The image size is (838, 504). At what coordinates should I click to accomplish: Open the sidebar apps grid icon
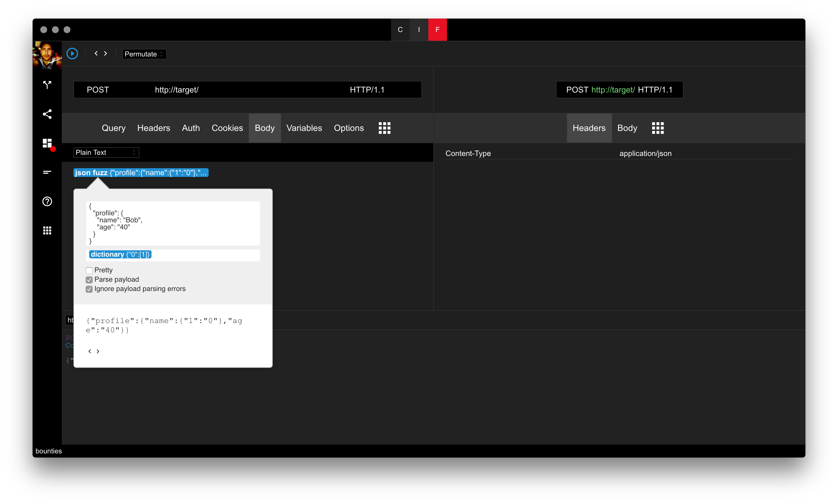click(x=47, y=230)
